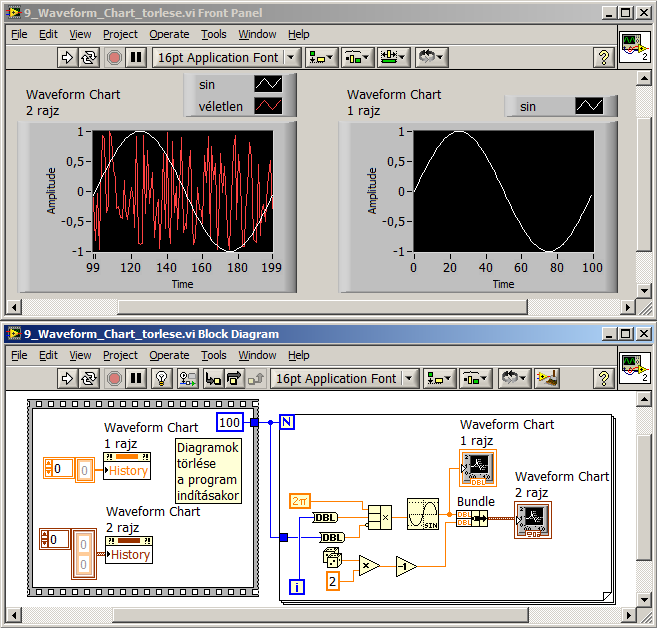Open Block Diagram font dropdown
The width and height of the screenshot is (657, 628).
[344, 378]
